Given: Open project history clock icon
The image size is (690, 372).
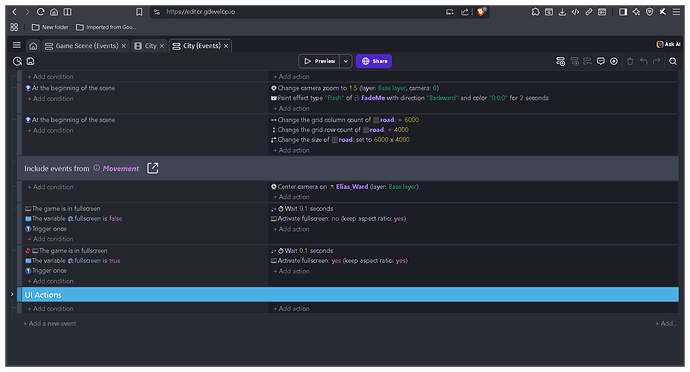Looking at the screenshot, I should click(x=17, y=61).
